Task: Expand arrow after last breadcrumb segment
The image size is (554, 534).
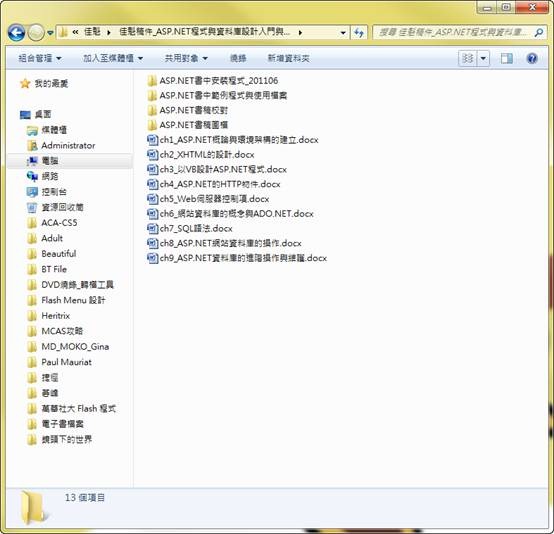Action: 300,33
